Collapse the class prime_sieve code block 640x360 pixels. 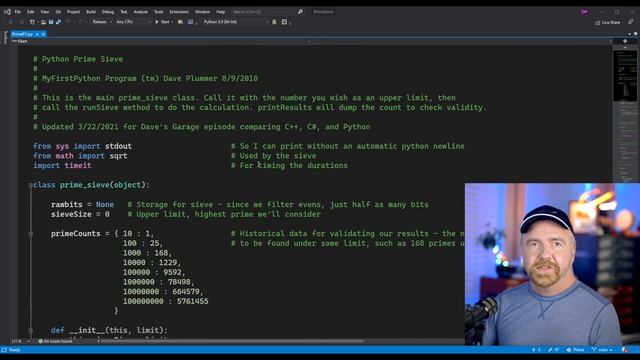[30, 185]
